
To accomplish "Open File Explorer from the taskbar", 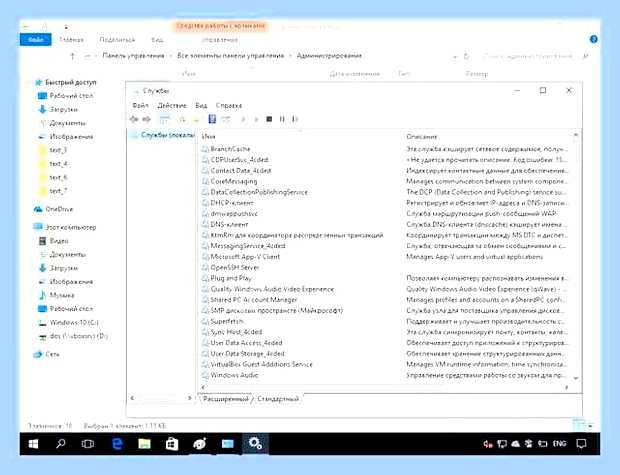I will [144, 444].
